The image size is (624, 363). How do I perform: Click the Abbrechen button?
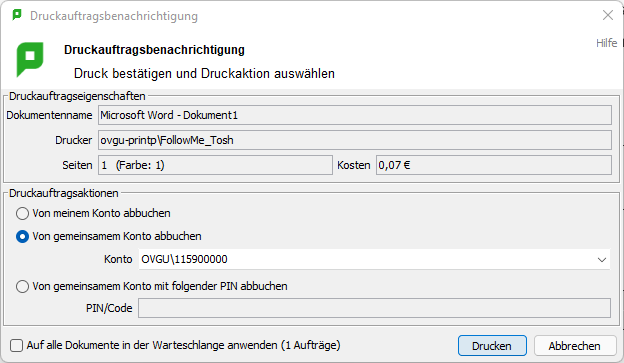click(x=575, y=345)
